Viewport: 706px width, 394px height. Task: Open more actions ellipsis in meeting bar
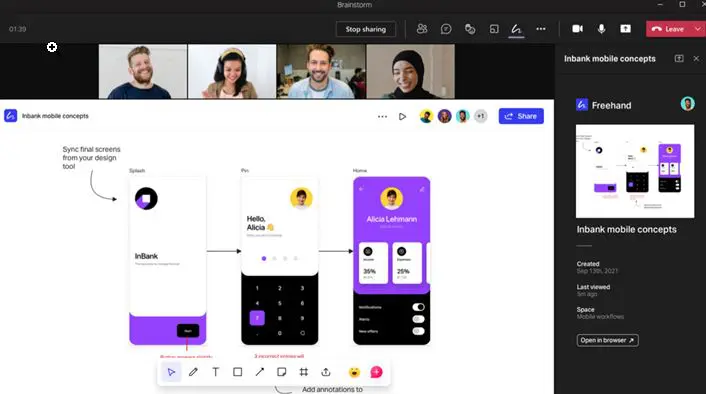tap(541, 29)
